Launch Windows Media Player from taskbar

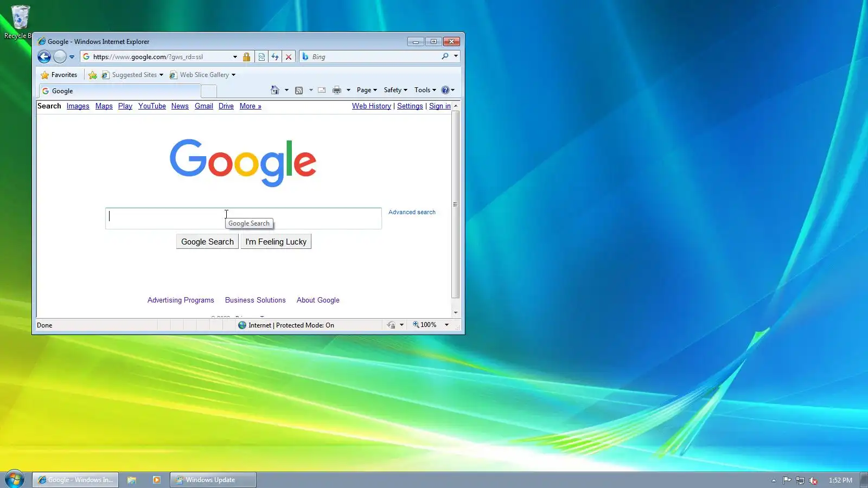click(x=157, y=480)
